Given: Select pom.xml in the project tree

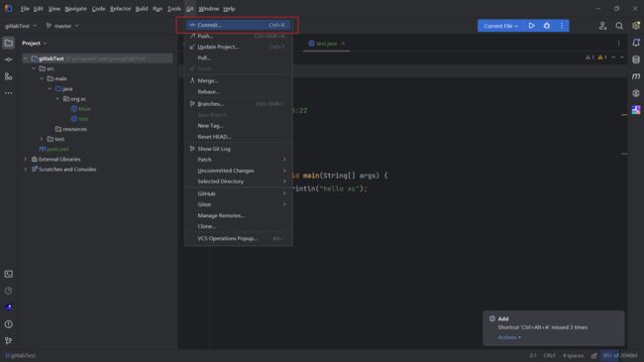Looking at the screenshot, I should click(x=57, y=150).
